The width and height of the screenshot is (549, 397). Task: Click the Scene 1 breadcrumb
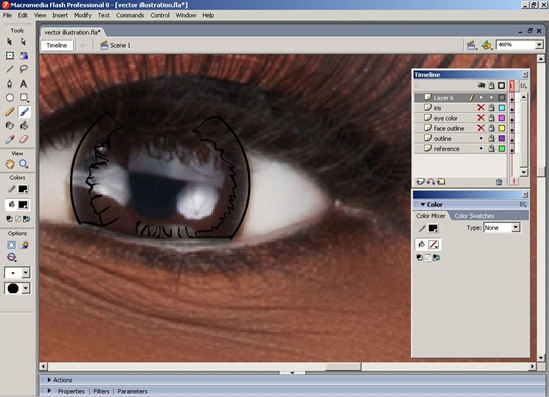(x=116, y=46)
